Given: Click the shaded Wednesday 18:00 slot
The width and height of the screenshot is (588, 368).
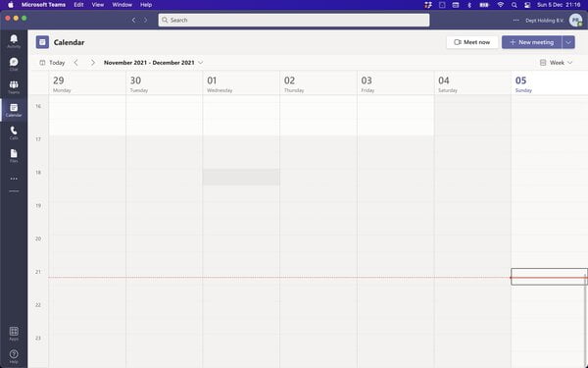Looking at the screenshot, I should [x=241, y=177].
